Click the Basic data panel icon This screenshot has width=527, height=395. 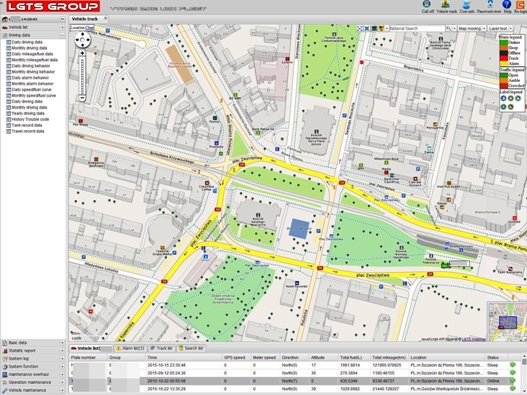[5, 343]
